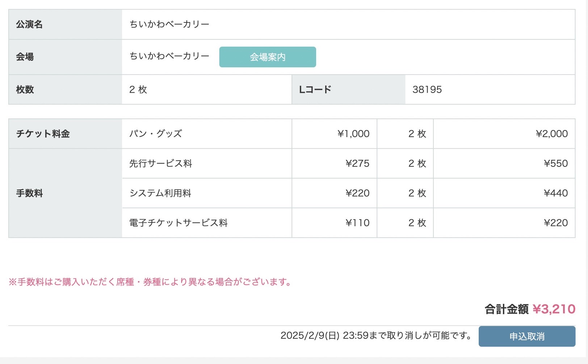The width and height of the screenshot is (588, 364).
Task: Click the 会場 row header cell
Action: (25, 57)
